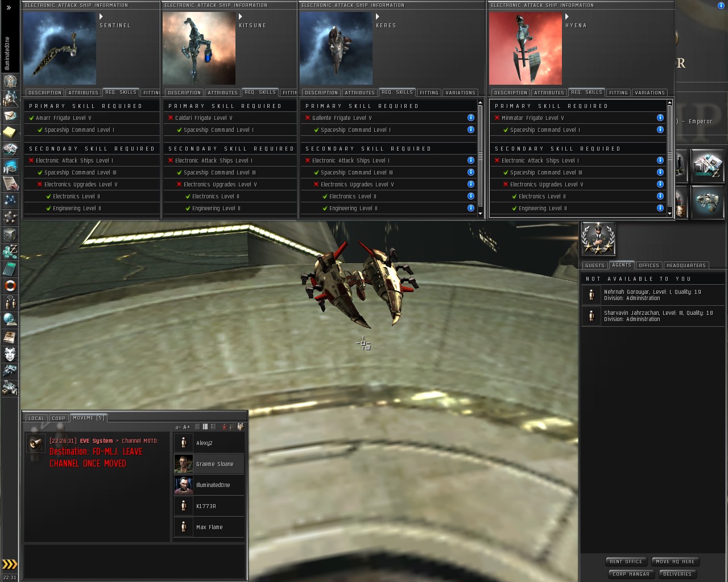Switch to the Offices tab
Image resolution: width=728 pixels, height=582 pixels.
tap(649, 265)
